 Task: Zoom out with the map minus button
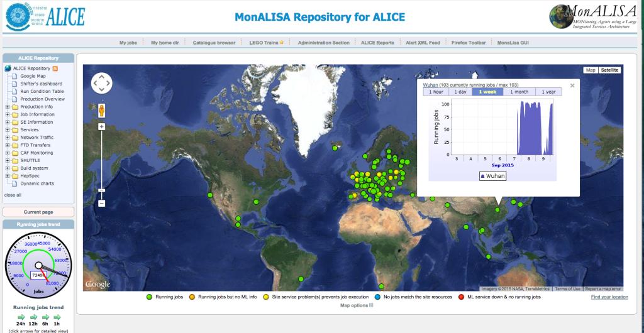point(101,203)
